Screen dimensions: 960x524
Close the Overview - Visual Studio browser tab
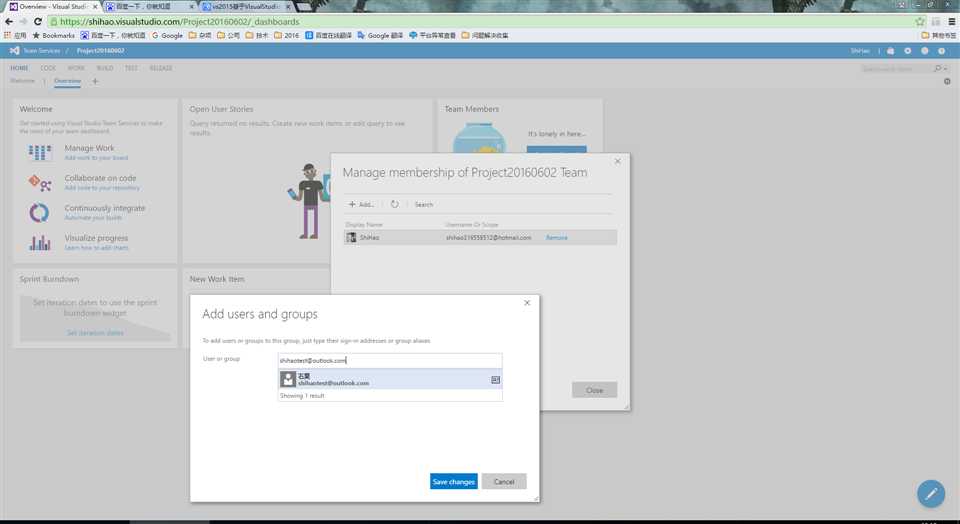(95, 6)
